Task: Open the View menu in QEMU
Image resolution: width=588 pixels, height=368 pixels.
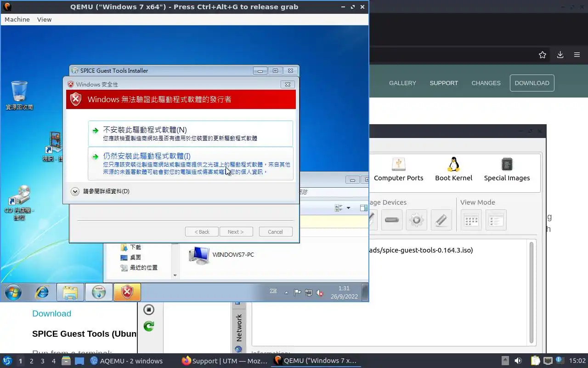Action: pos(44,19)
